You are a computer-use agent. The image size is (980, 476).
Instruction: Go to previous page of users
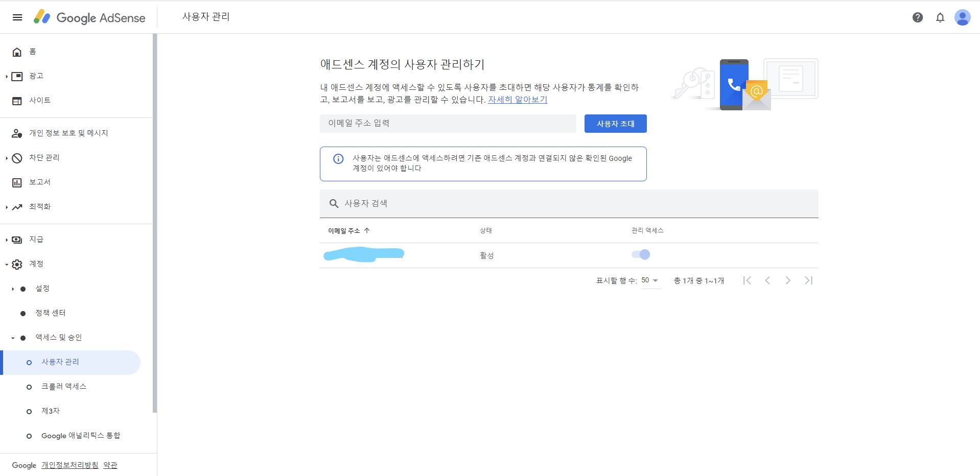click(x=767, y=280)
